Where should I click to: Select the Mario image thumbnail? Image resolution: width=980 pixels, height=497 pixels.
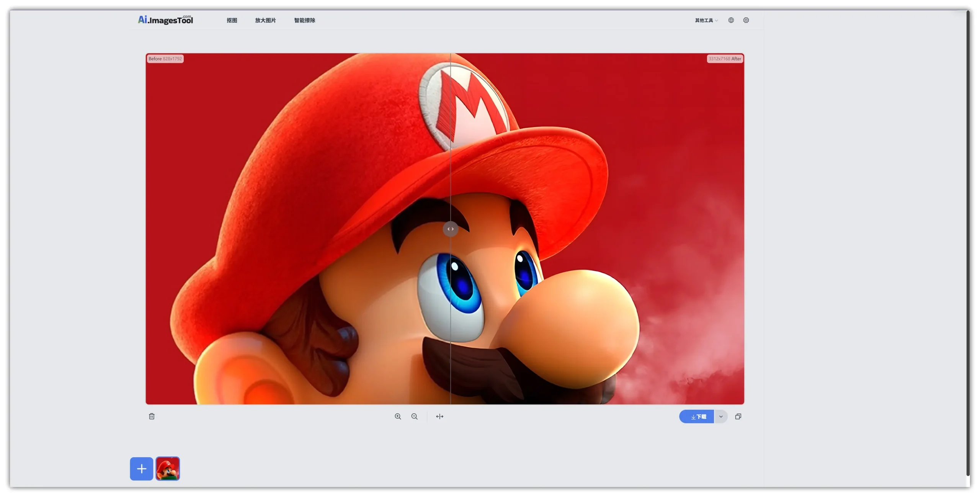168,469
